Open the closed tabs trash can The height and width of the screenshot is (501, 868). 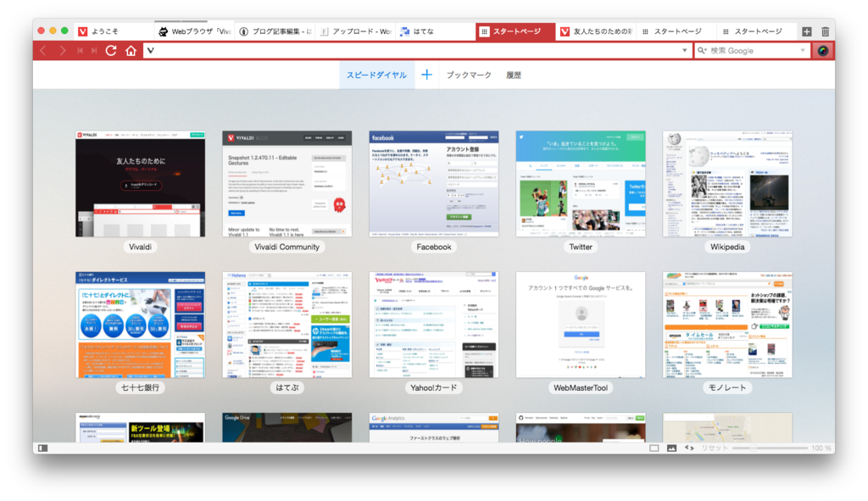(825, 31)
